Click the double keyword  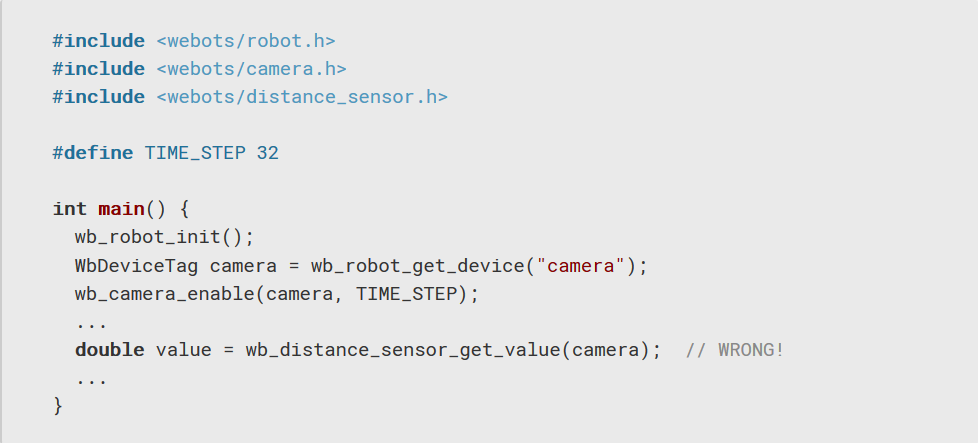pyautogui.click(x=109, y=350)
